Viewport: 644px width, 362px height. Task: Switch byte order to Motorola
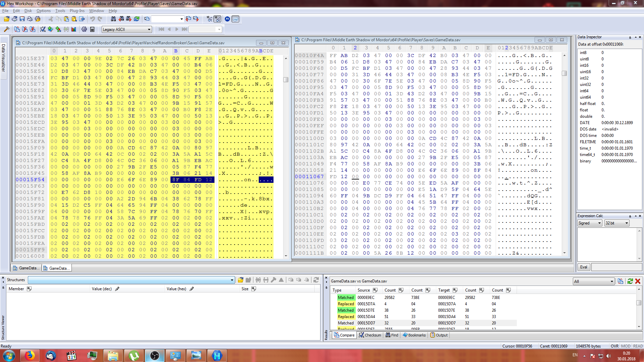tap(228, 19)
